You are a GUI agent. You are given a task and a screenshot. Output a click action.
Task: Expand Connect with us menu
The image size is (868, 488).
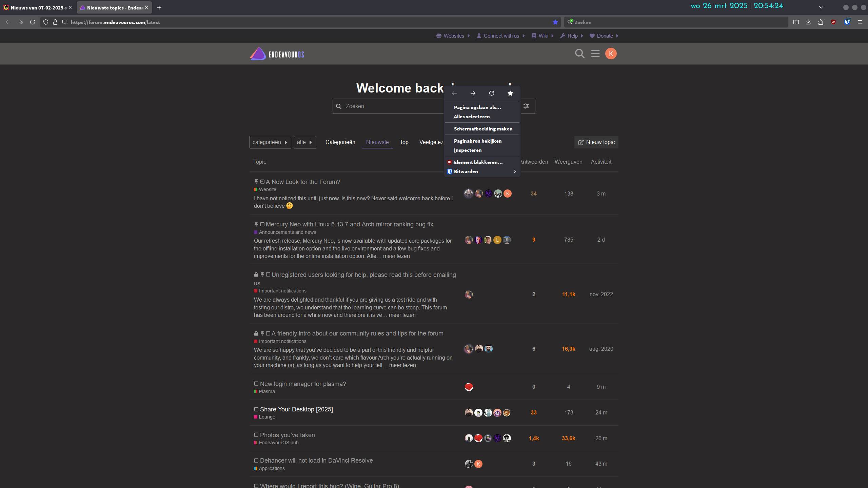point(501,36)
